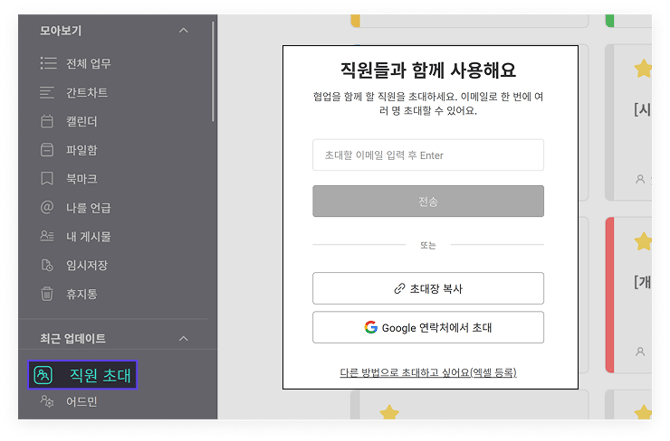The image size is (670, 441).
Task: Click the 어드민 gear icon
Action: (46, 402)
